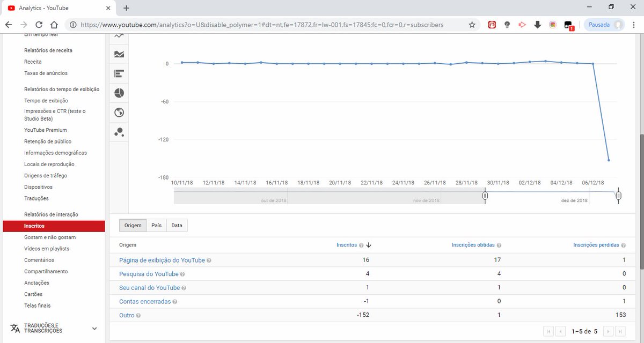Open Tempo de exibição report
The width and height of the screenshot is (644, 343).
click(x=46, y=101)
